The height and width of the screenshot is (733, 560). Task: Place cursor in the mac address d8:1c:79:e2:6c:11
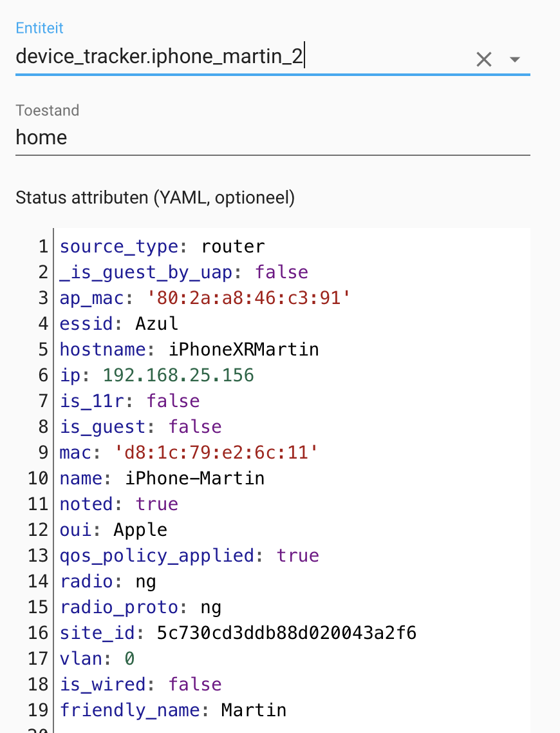(216, 452)
